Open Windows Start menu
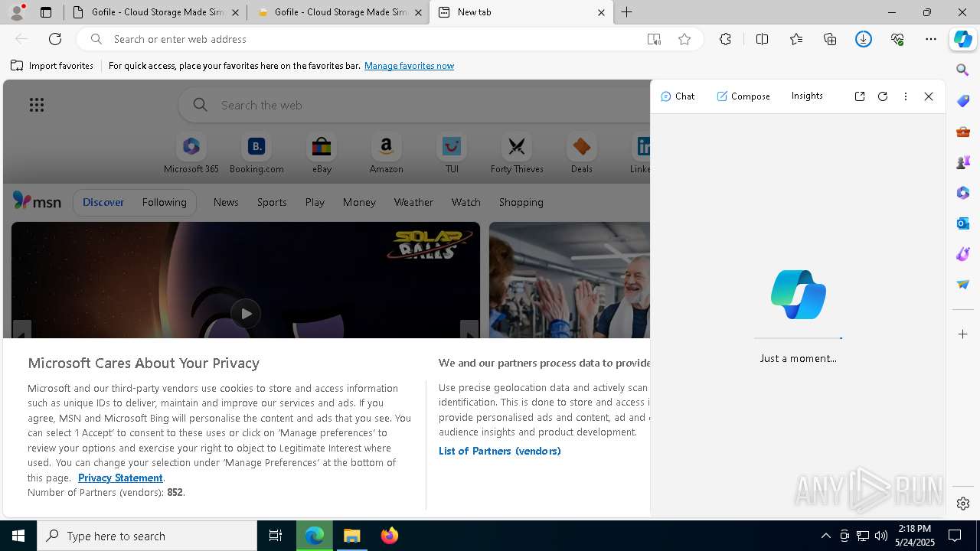Image resolution: width=980 pixels, height=551 pixels. 18,536
